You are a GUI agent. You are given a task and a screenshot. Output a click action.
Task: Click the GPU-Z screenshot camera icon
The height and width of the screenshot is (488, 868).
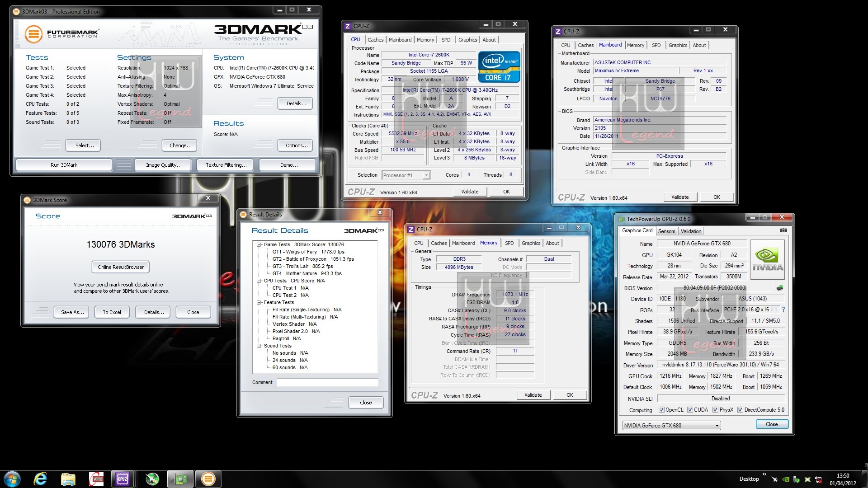click(x=783, y=230)
